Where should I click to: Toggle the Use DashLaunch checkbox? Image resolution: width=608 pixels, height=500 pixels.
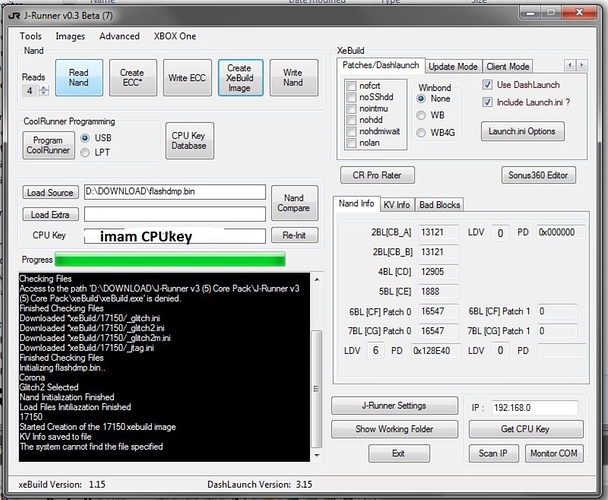tap(487, 85)
